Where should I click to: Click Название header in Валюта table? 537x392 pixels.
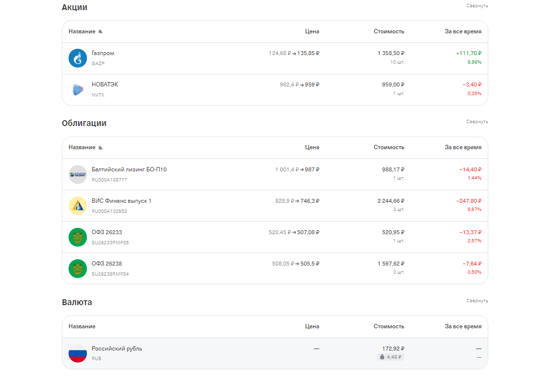pyautogui.click(x=82, y=326)
